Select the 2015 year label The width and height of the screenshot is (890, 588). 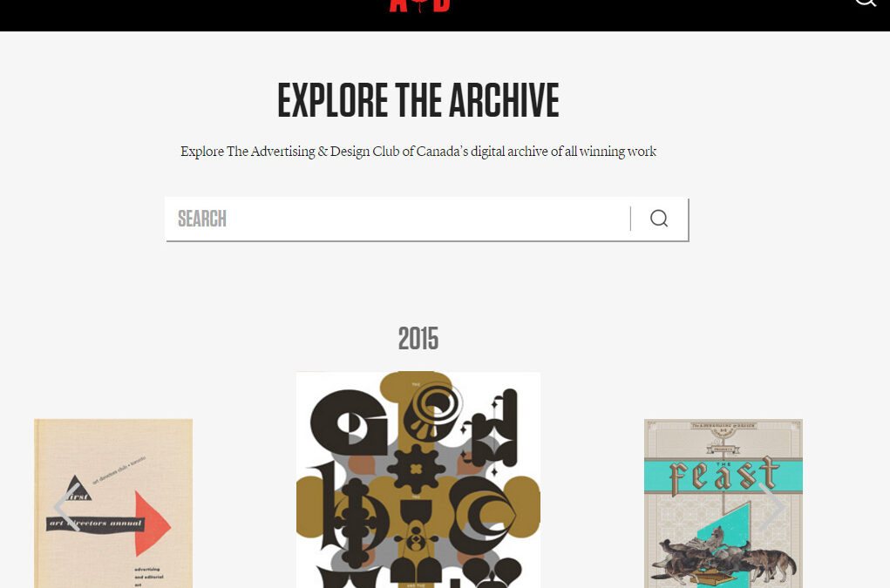pyautogui.click(x=418, y=339)
